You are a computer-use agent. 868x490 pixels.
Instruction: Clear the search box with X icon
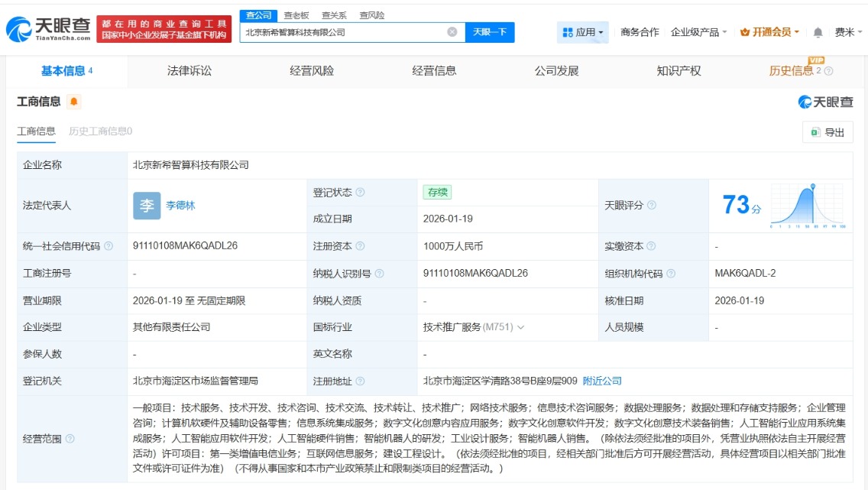click(452, 32)
